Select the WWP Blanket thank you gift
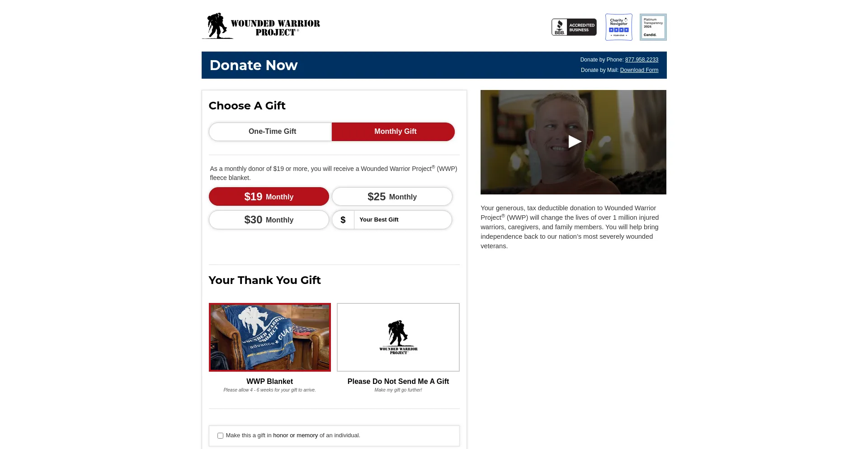 coord(270,337)
